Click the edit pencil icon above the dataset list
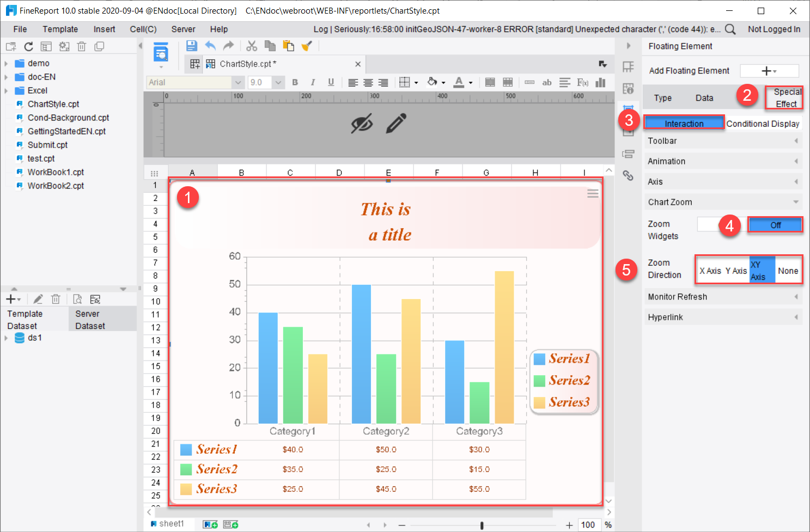Image resolution: width=810 pixels, height=532 pixels. [38, 299]
